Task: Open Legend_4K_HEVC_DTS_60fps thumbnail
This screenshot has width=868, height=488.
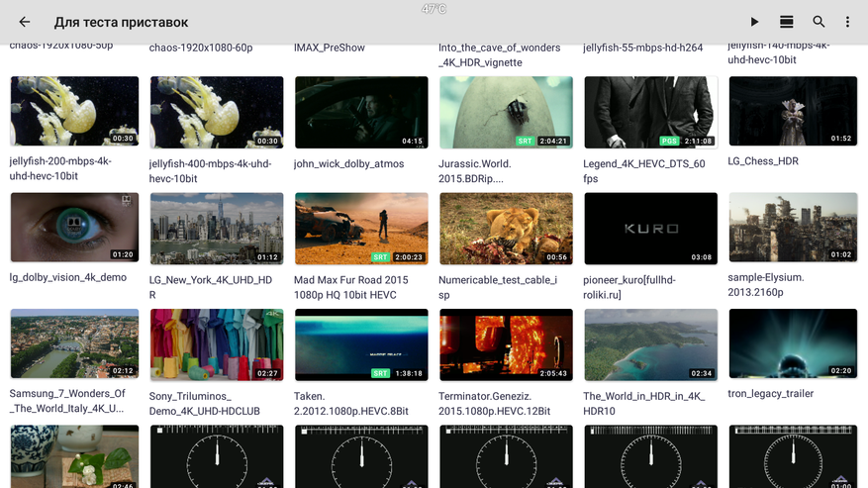Action: point(651,113)
